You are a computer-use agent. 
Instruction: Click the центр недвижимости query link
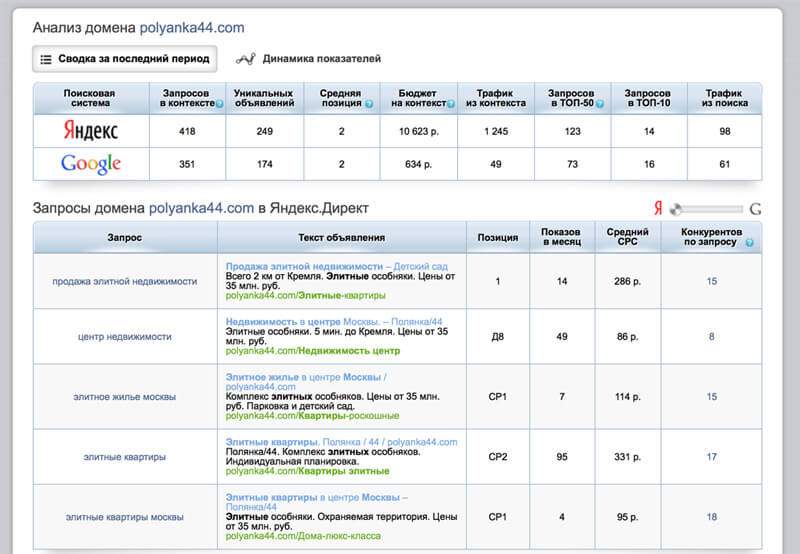[125, 337]
